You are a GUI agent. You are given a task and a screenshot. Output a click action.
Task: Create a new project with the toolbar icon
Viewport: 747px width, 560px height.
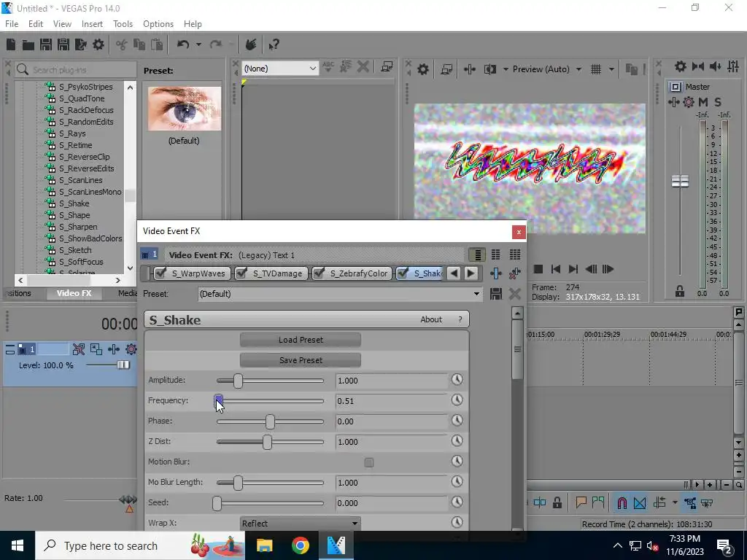11,44
